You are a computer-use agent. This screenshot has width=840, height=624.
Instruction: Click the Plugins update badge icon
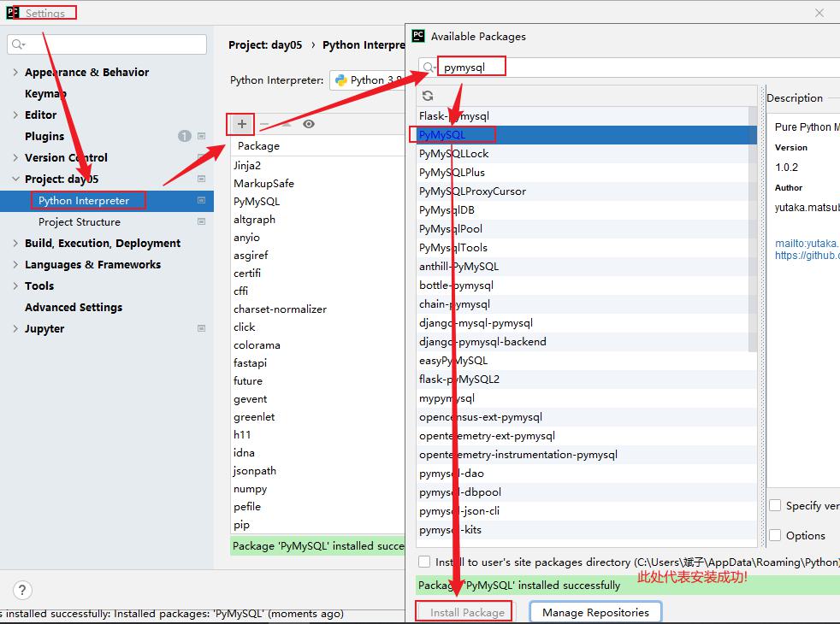click(184, 136)
